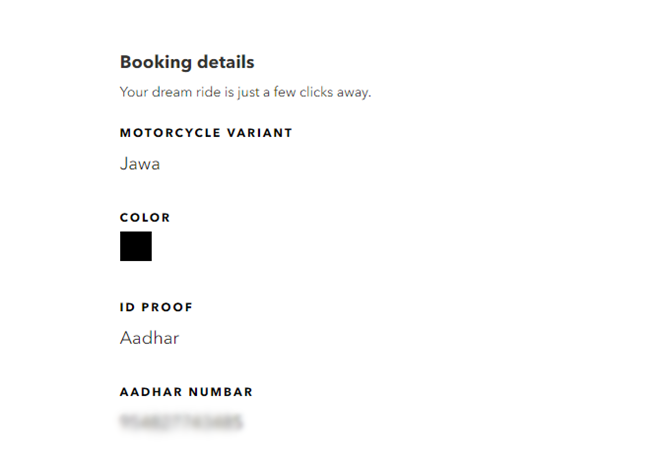Select the Jawa variant value
This screenshot has width=660, height=461.
(x=140, y=164)
